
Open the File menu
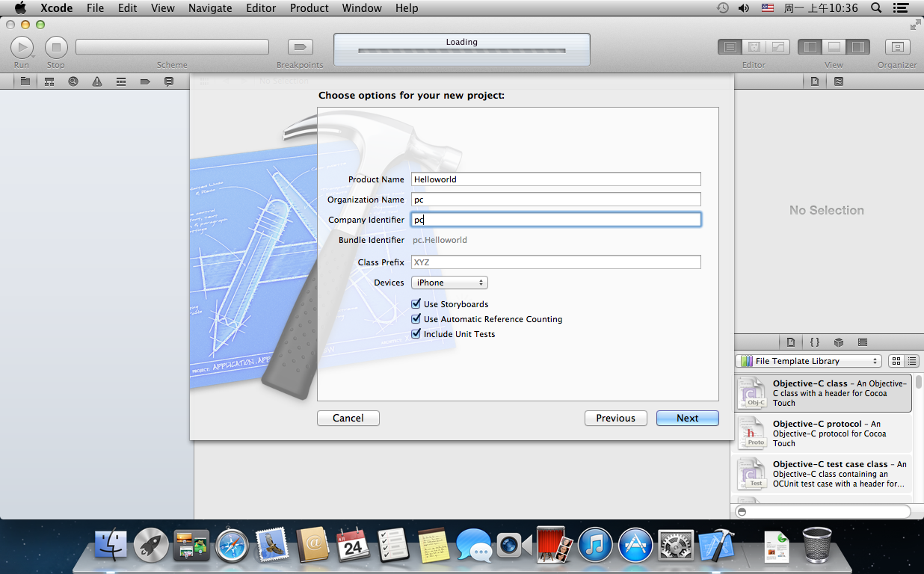click(95, 8)
